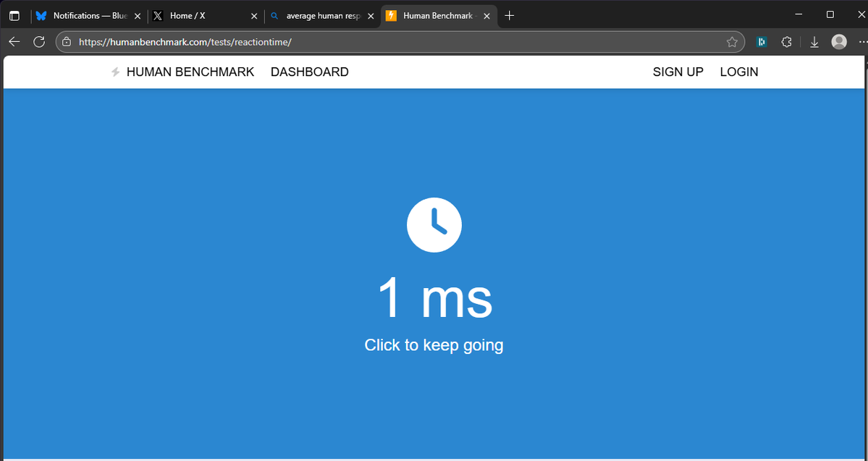Open the LOGIN page
The height and width of the screenshot is (461, 868).
tap(739, 72)
